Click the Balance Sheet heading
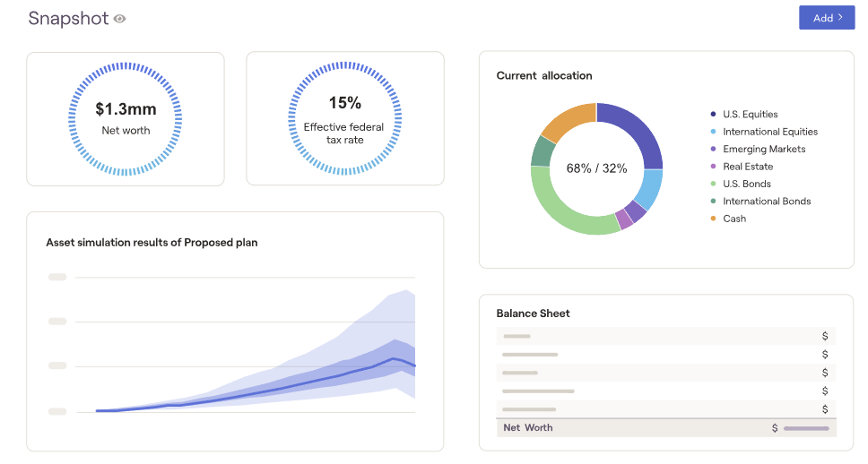Viewport: 868px width, 464px height. click(533, 314)
